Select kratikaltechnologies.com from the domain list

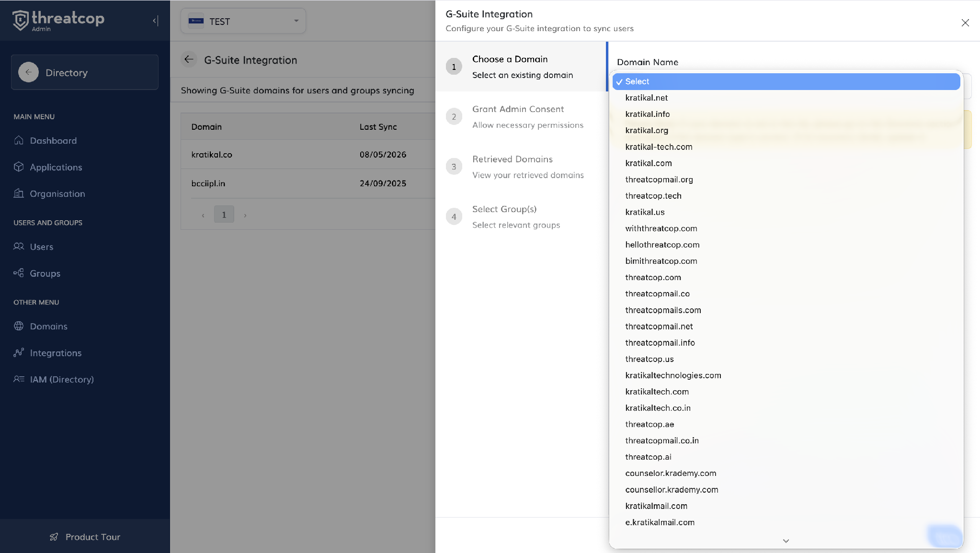click(786, 375)
